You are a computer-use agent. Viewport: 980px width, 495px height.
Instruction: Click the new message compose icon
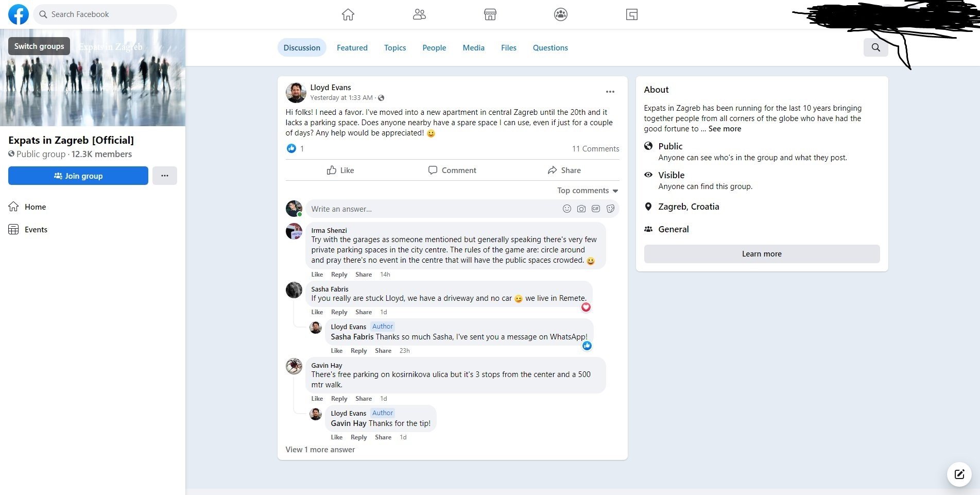click(x=959, y=474)
